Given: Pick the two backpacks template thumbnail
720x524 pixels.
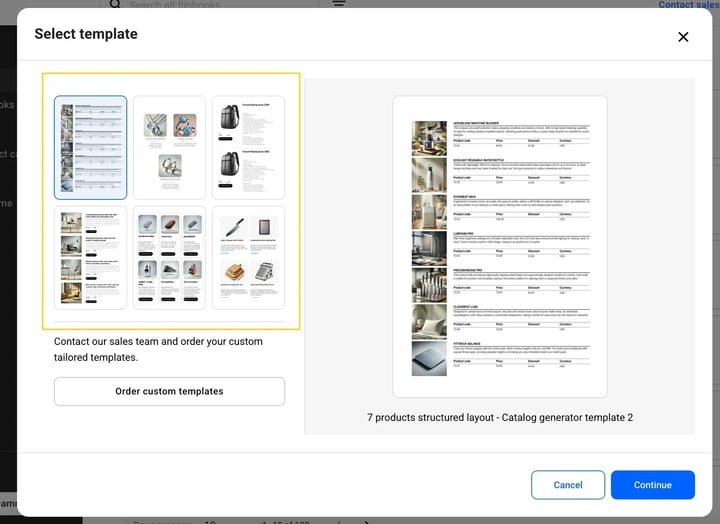Looking at the screenshot, I should 248,147.
